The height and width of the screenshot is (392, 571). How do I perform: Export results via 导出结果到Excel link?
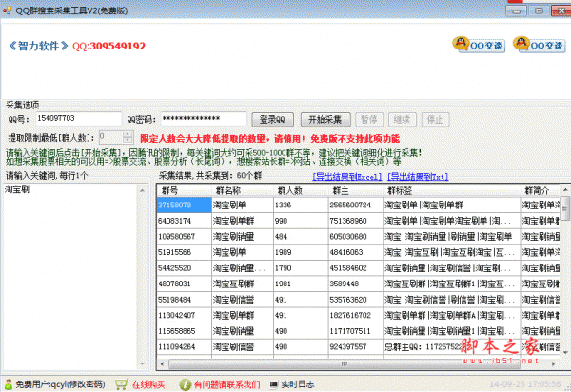347,177
